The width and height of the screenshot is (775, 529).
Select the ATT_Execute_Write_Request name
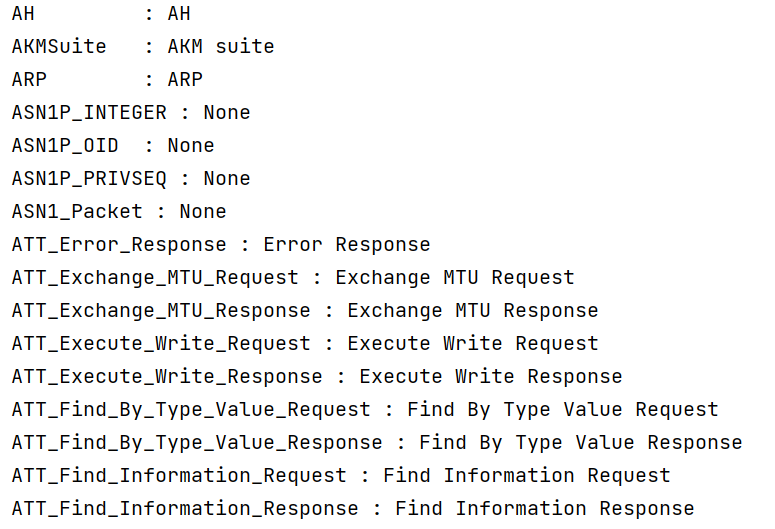(161, 344)
